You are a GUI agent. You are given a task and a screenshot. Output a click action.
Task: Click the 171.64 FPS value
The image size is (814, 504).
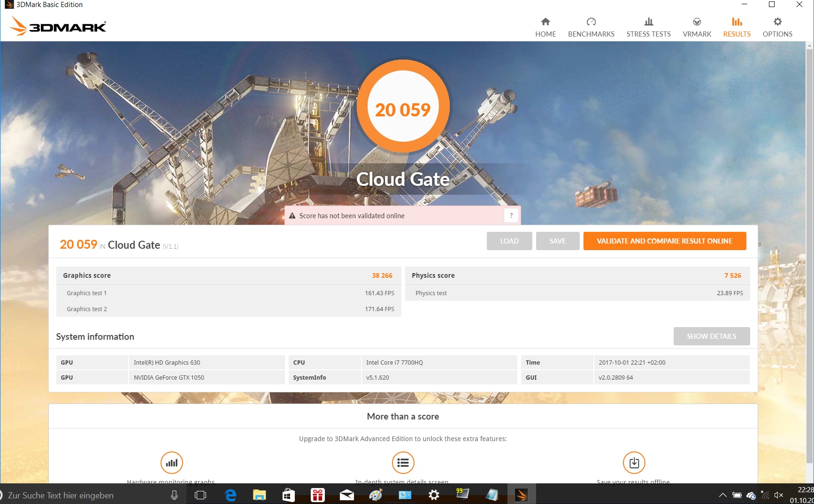click(379, 309)
